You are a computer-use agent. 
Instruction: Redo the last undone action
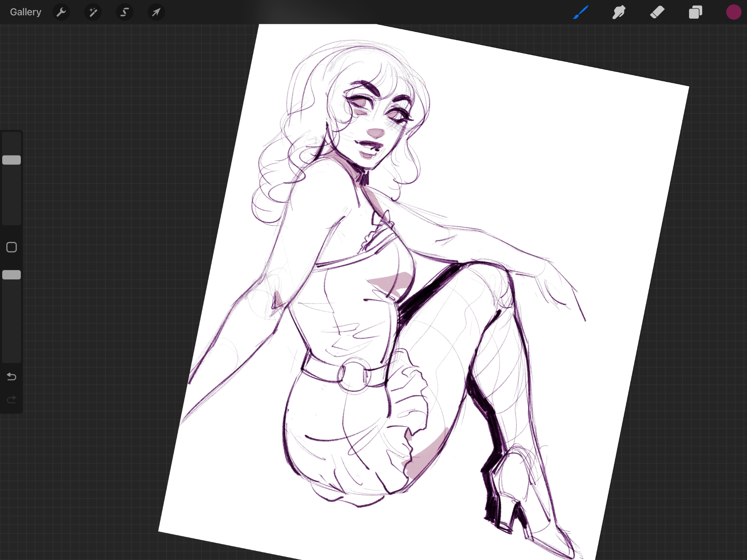click(x=12, y=400)
